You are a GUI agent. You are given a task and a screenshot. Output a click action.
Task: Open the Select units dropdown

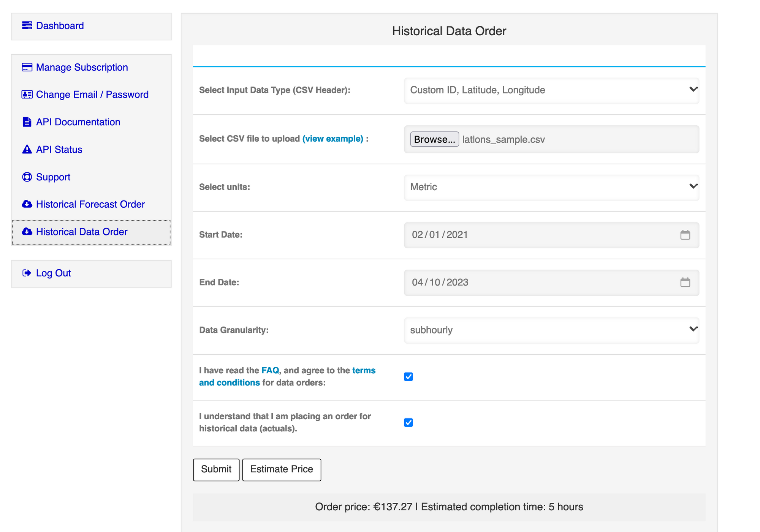(551, 187)
